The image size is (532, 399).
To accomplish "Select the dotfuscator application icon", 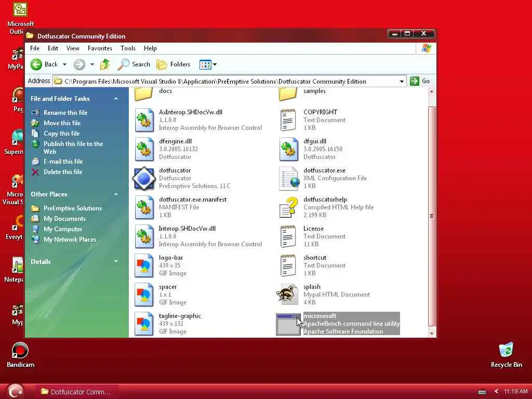I will coord(144,179).
